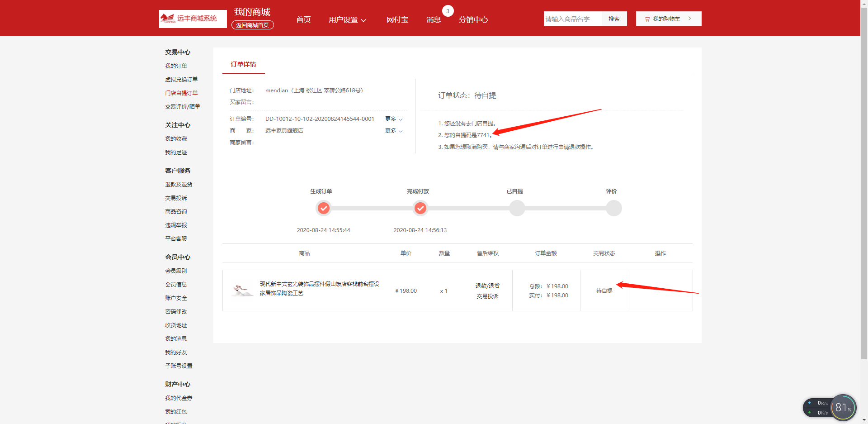Screen dimensions: 868x424
Task: Expand 更多 next to 远丰家具旗舰店
Action: (x=393, y=131)
